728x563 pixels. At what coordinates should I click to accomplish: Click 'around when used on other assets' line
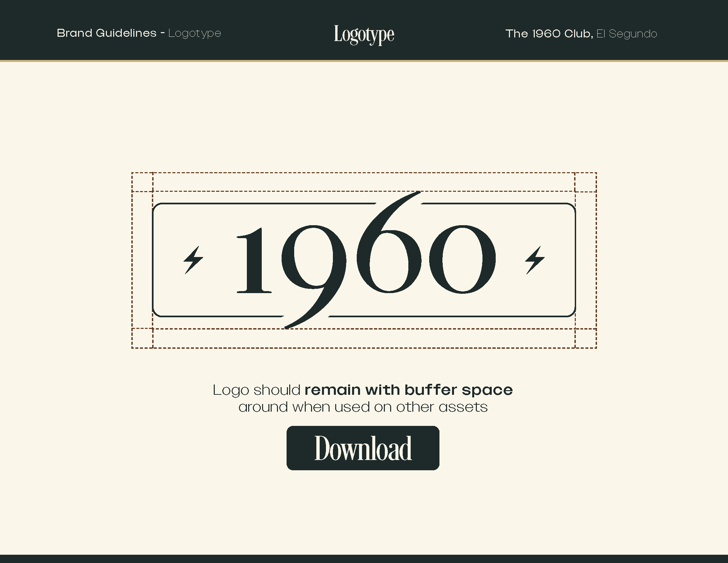363,407
